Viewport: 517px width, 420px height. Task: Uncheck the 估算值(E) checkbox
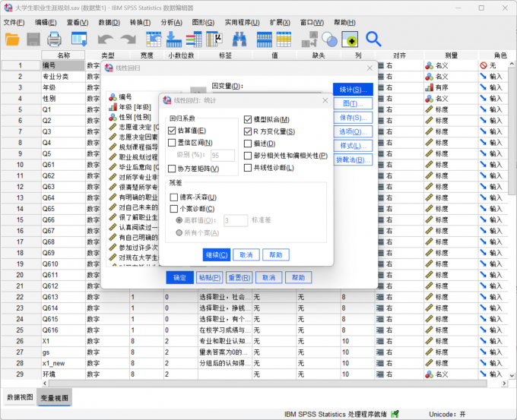(172, 131)
